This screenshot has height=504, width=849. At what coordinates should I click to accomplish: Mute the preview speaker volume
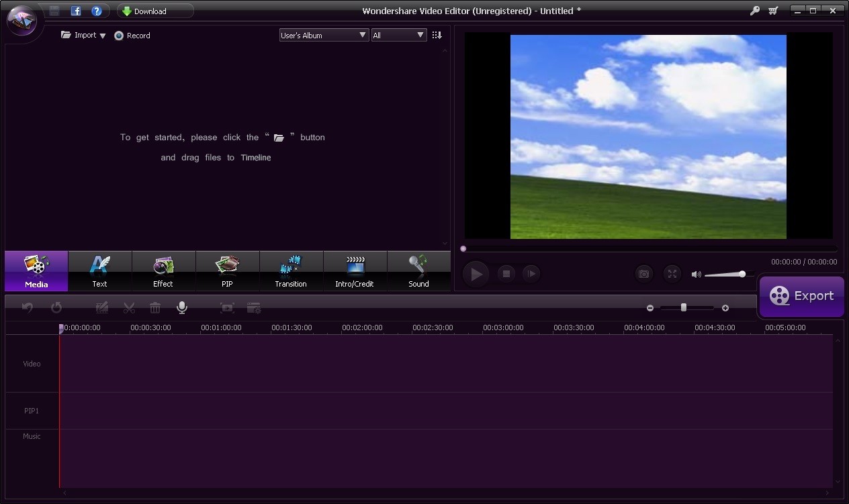pos(696,274)
